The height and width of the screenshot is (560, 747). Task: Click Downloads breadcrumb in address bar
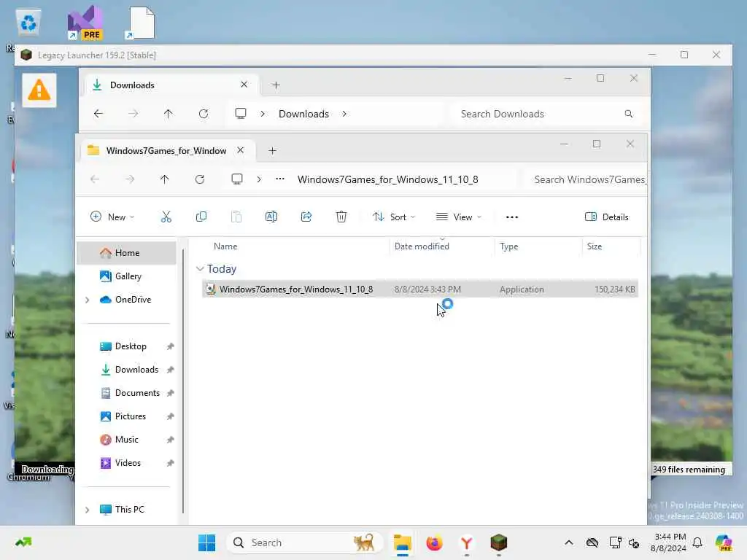tap(303, 114)
